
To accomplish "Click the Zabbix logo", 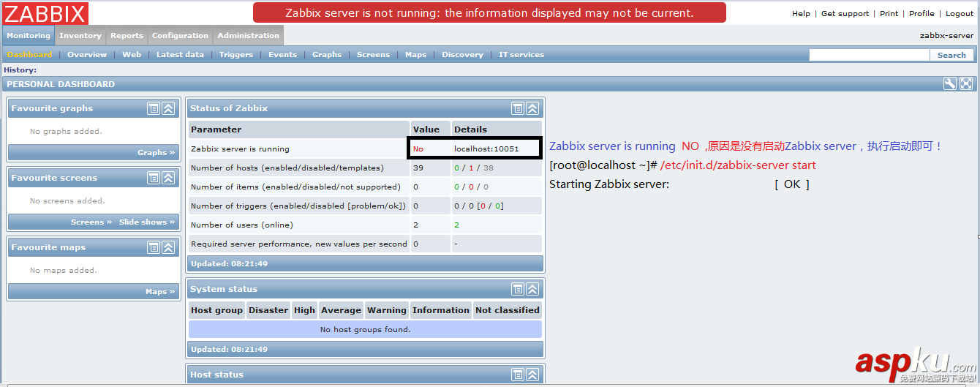I will (45, 13).
